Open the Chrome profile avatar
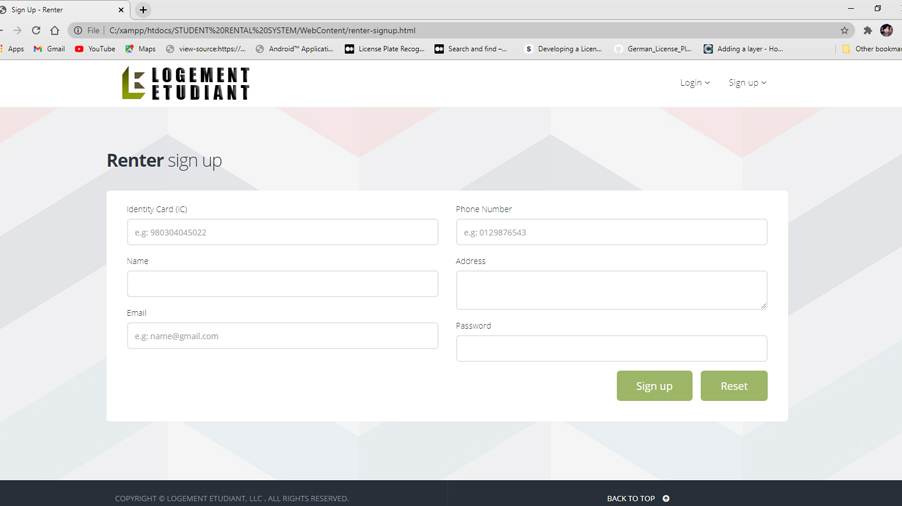 [x=886, y=30]
